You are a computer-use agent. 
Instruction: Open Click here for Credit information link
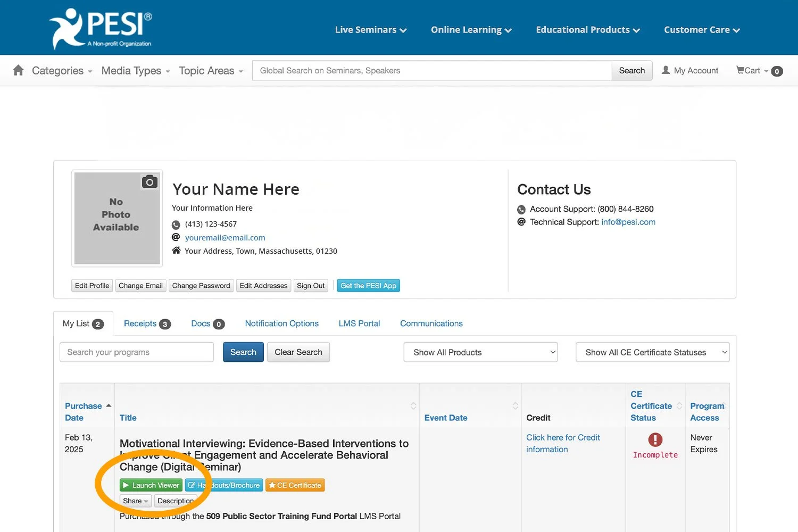(x=563, y=443)
